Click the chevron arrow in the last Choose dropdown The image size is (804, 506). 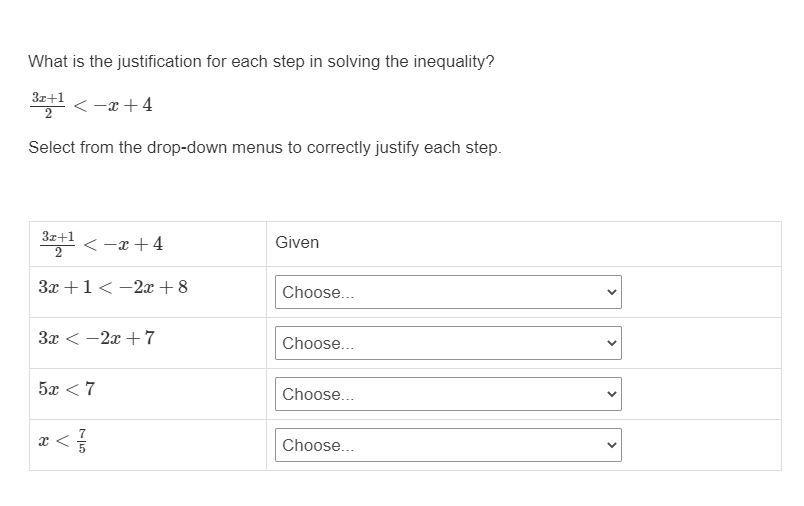click(x=611, y=445)
